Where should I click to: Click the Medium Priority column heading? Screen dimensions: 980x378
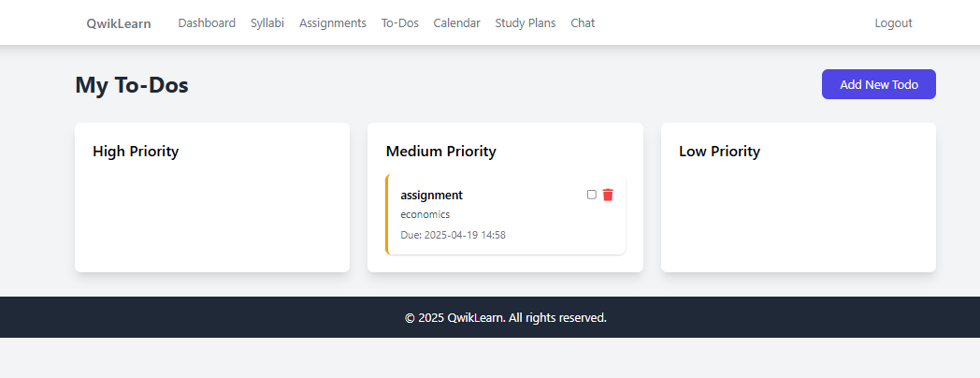pyautogui.click(x=440, y=152)
